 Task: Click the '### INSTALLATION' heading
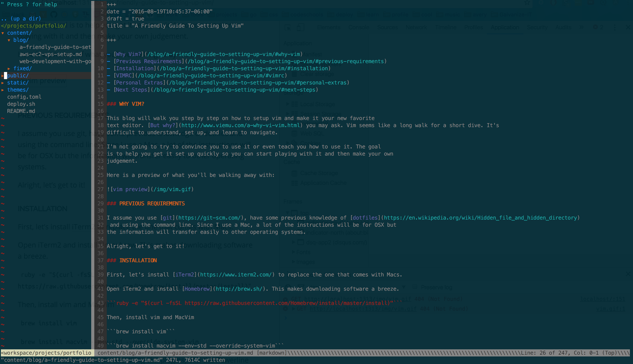[x=132, y=260]
